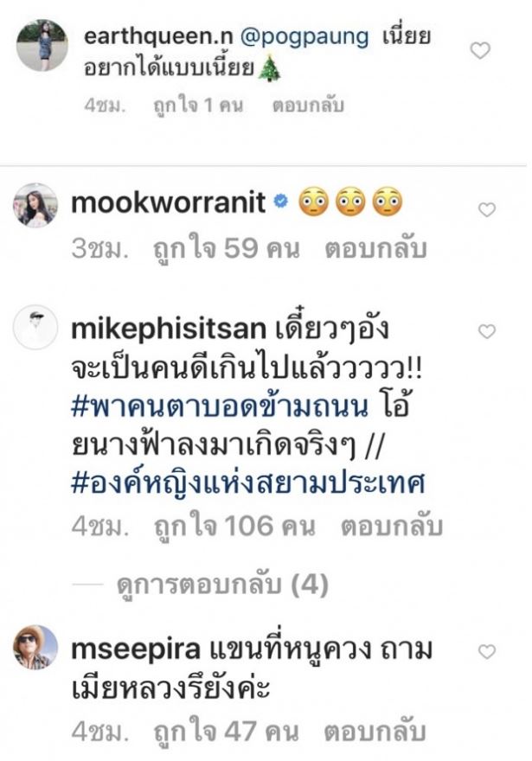View the 47 likes on mseepira's comment

(x=226, y=732)
